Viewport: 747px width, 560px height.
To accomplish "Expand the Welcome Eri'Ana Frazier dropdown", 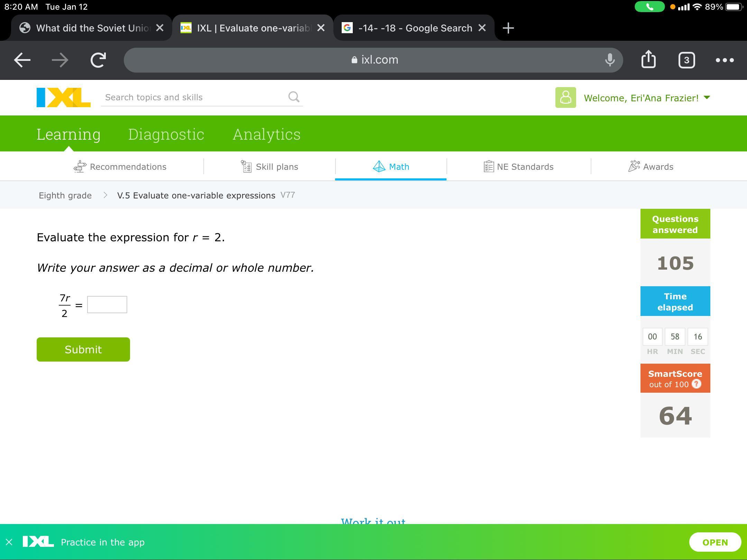I will 707,98.
